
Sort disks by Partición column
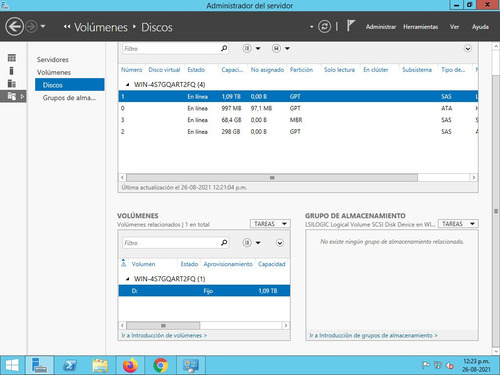(x=301, y=70)
